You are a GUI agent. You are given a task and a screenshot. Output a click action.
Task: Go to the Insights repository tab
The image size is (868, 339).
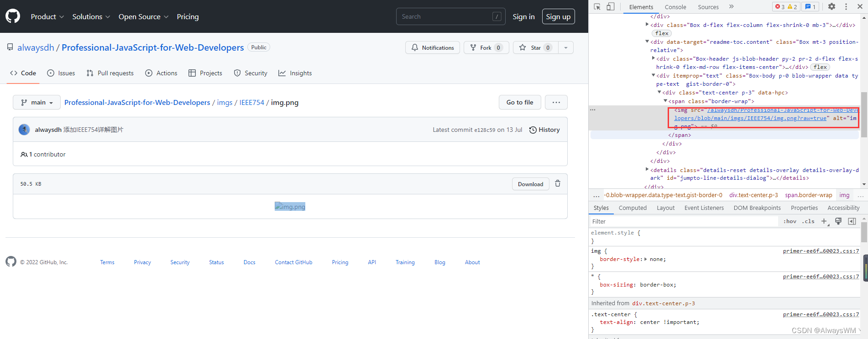coord(295,73)
